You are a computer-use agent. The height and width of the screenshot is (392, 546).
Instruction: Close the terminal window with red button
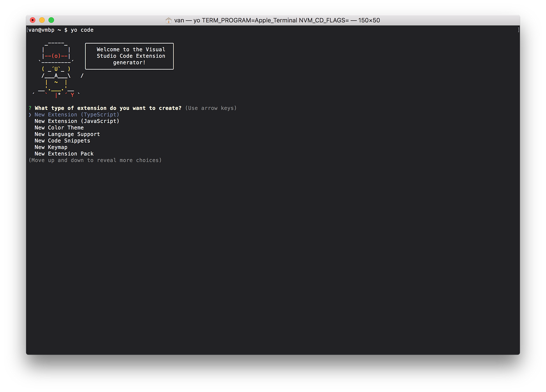pyautogui.click(x=33, y=20)
